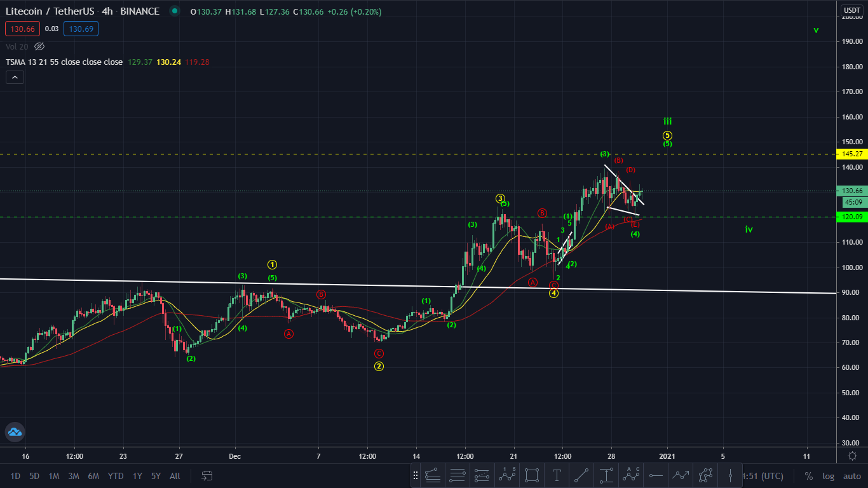Screen dimensions: 868x488
Task: Select the green 'iii' wave label
Action: [x=667, y=121]
